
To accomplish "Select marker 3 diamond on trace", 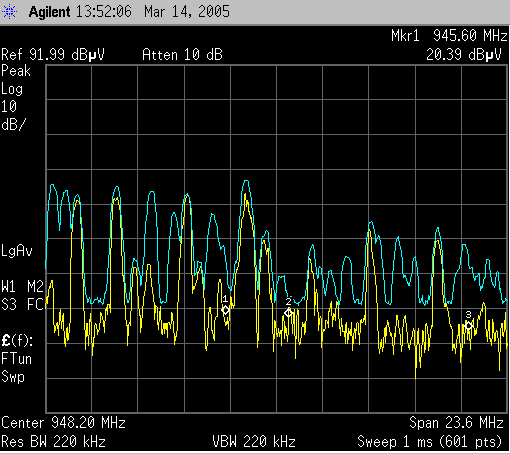I will coord(469,326).
